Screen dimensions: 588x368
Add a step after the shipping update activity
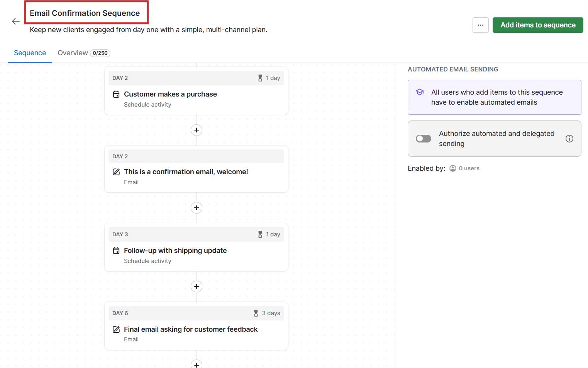(196, 286)
